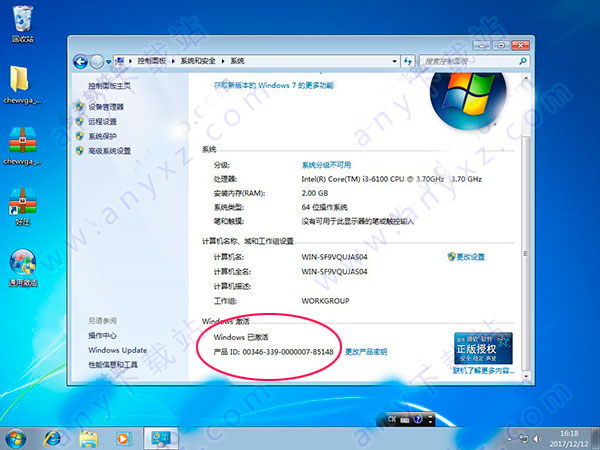Screen dimensions: 600x450
Task: Open 远程设置 in sidebar
Action: [x=102, y=122]
